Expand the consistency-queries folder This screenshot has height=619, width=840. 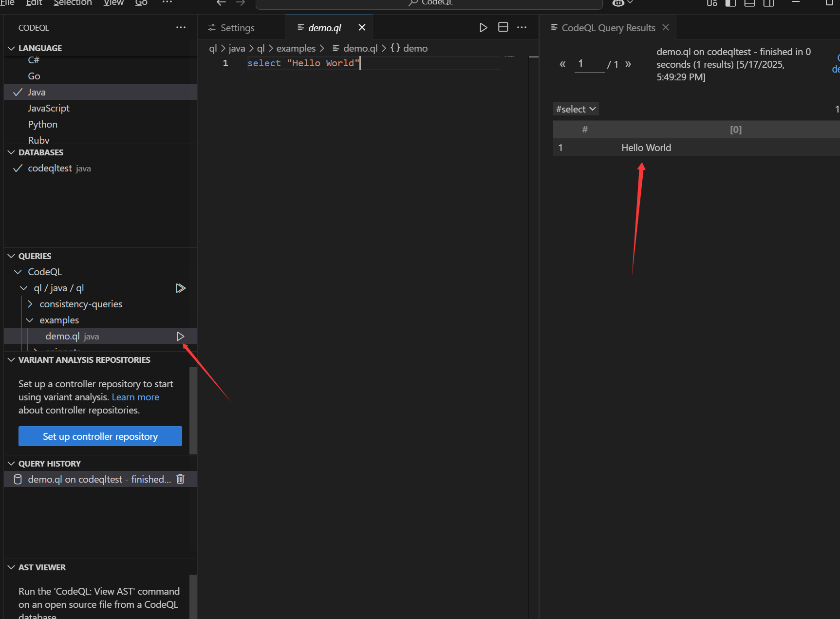tap(30, 303)
